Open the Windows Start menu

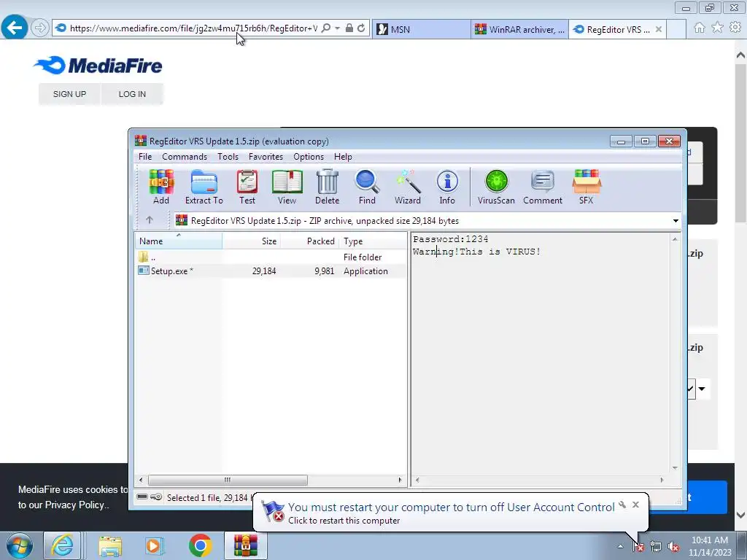pyautogui.click(x=19, y=545)
